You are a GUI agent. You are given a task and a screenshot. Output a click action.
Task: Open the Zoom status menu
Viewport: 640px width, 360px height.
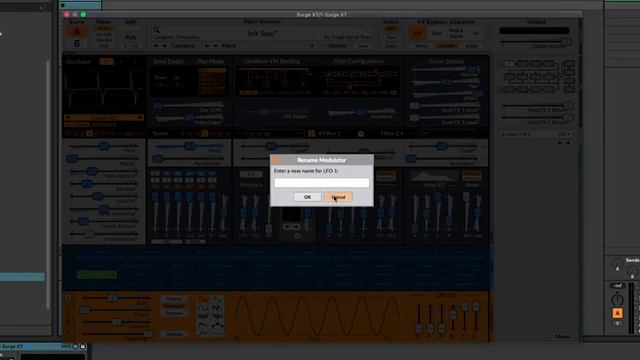391,46
